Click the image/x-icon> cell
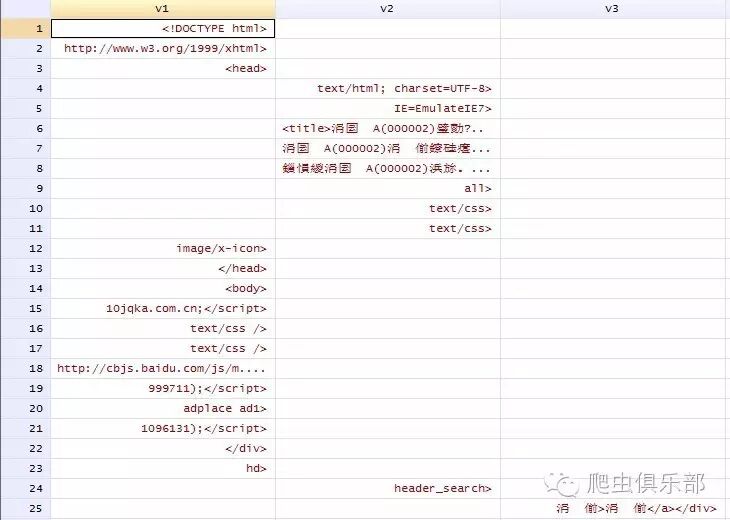730x520 pixels. click(162, 248)
